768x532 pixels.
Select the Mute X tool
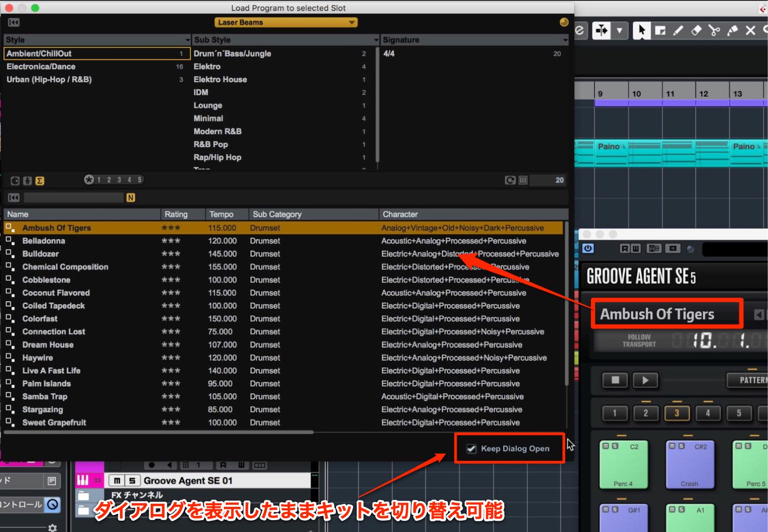click(750, 30)
